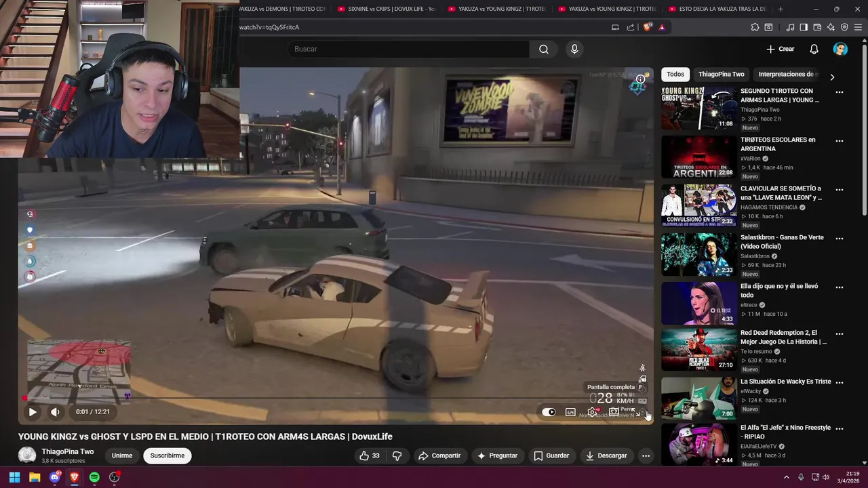Switch to ESTO DECIA LA YAKUZA tab
The height and width of the screenshot is (488, 868).
tap(717, 9)
